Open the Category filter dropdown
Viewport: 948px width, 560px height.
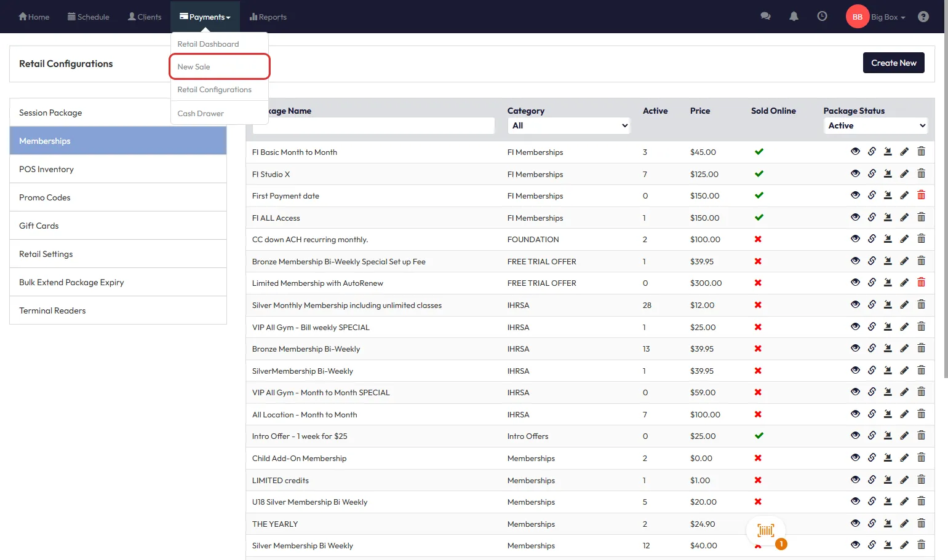point(570,125)
